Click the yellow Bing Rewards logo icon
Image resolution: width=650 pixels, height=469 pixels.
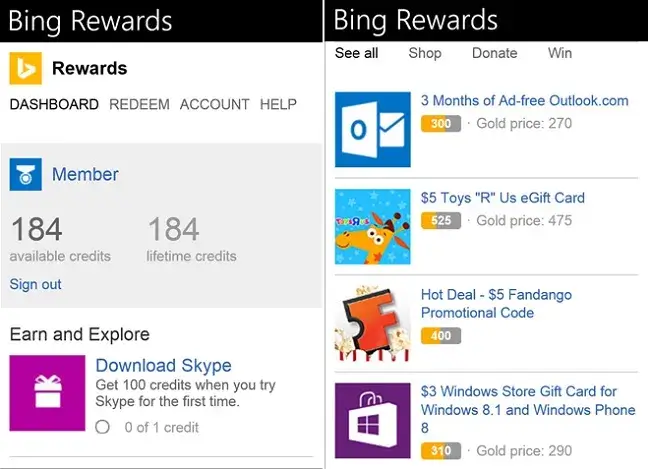(26, 68)
